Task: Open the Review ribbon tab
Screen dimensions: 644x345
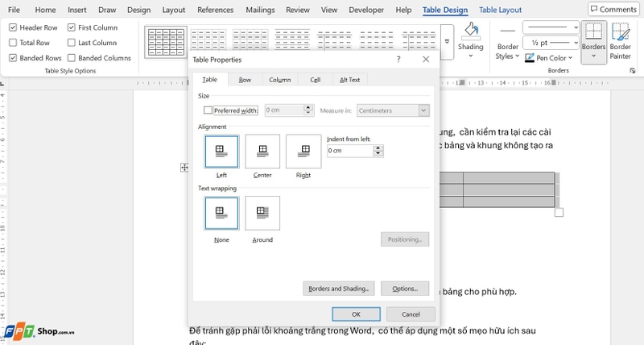Action: pos(298,10)
